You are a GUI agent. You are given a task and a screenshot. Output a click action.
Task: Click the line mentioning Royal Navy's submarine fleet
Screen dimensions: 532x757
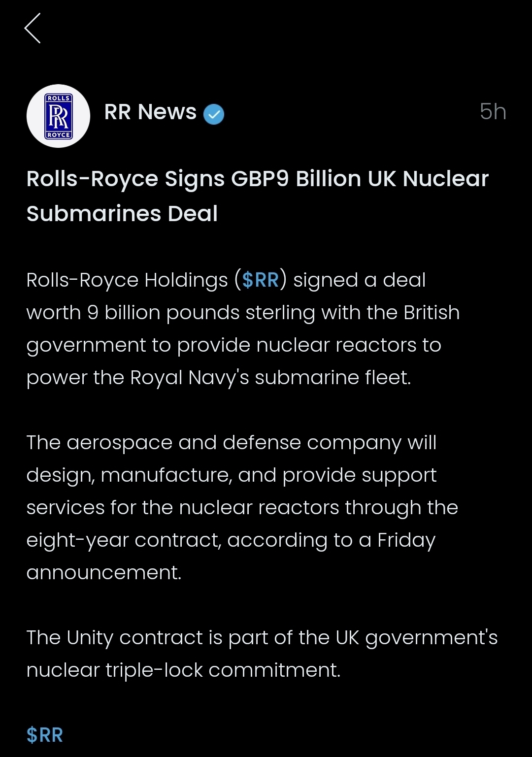click(x=219, y=378)
